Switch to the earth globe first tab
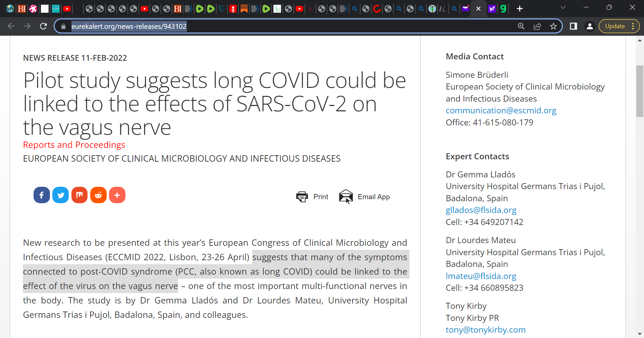Image resolution: width=644 pixels, height=338 pixels. click(10, 9)
